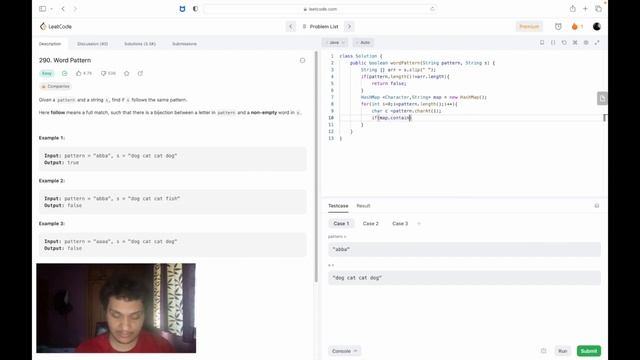Open the Submissions tab
The image size is (640, 360).
click(x=184, y=44)
